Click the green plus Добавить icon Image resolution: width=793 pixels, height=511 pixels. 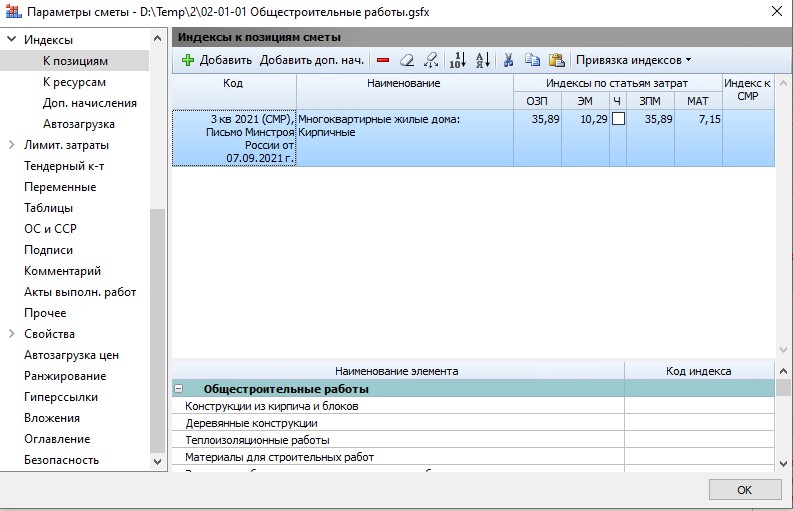pos(187,60)
